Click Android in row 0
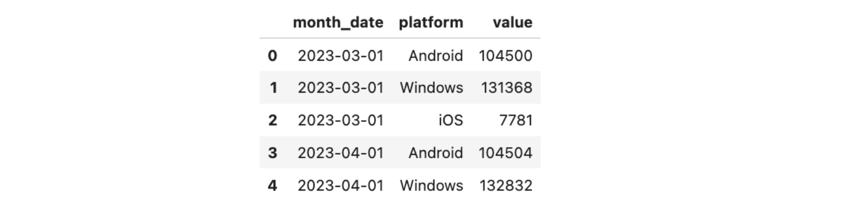This screenshot has width=868, height=223. pos(436,55)
